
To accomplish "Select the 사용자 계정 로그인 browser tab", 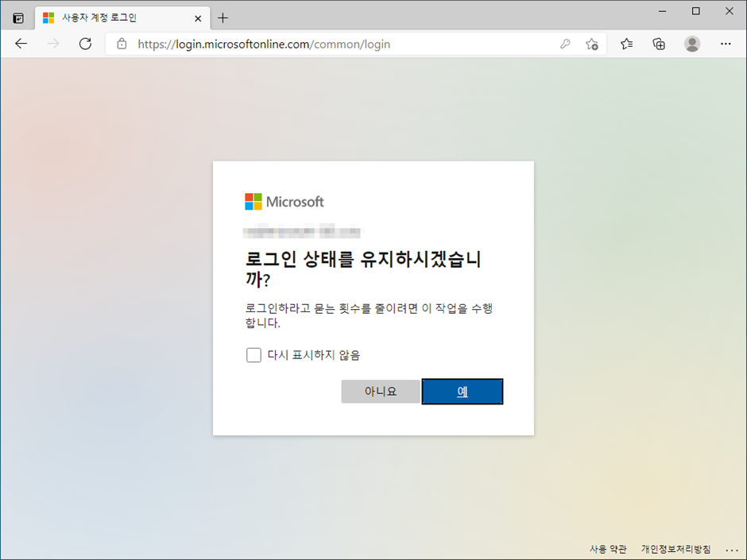I will point(122,18).
